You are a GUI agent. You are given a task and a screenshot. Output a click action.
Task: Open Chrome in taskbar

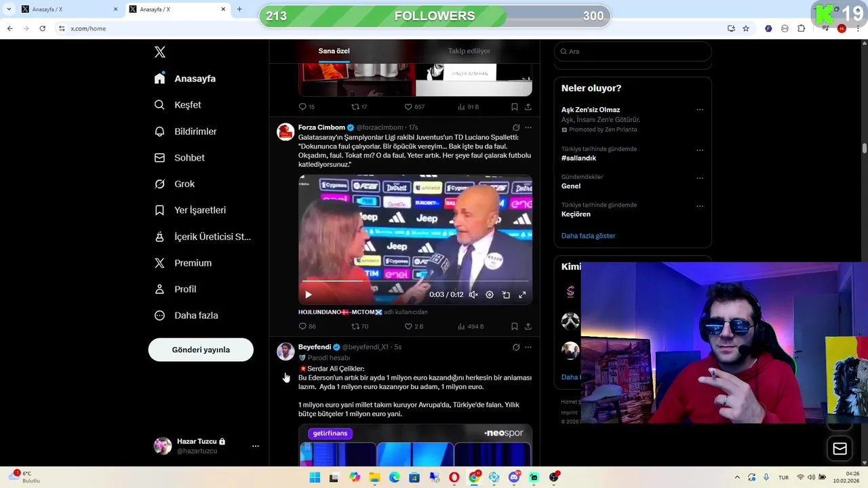point(474,478)
